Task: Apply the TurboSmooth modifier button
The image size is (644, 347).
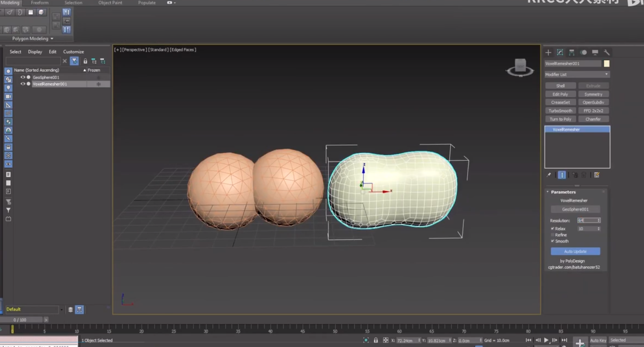Action: (x=560, y=111)
